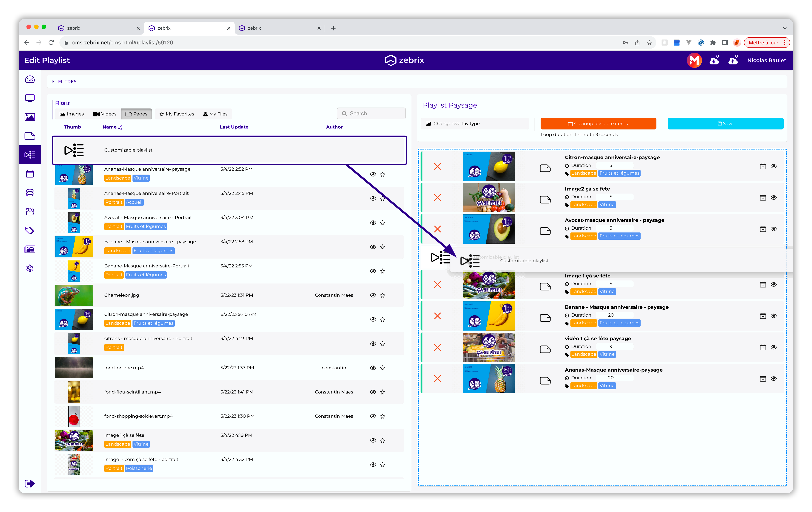This screenshot has height=512, width=812.
Task: Click eye icon of vidéo 1 çà se fête paysage
Action: pyautogui.click(x=774, y=347)
